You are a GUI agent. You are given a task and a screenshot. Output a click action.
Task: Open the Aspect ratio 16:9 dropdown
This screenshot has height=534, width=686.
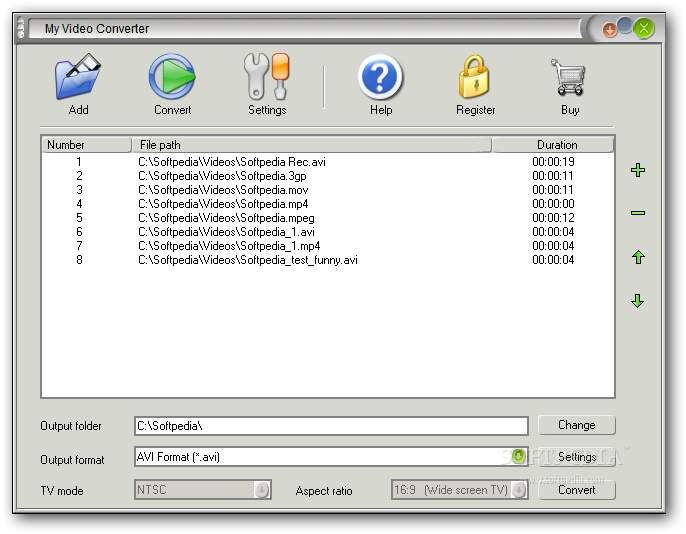tap(459, 490)
